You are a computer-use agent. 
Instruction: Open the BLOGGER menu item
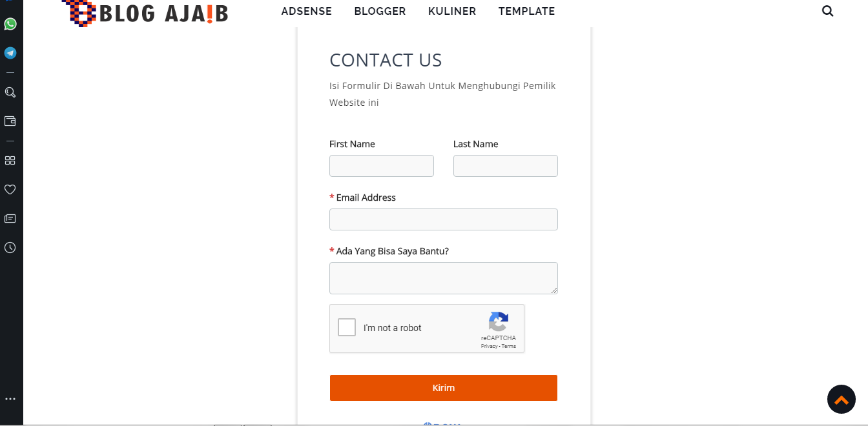click(x=380, y=12)
